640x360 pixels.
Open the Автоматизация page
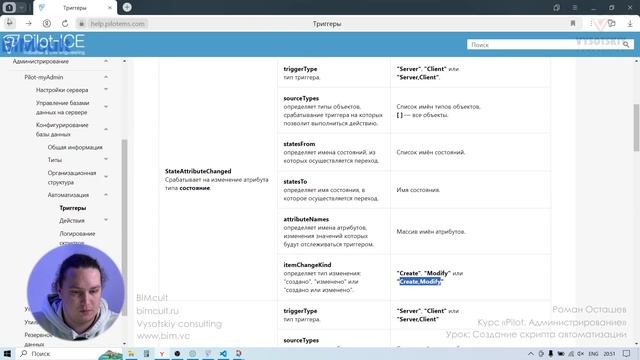pos(68,195)
